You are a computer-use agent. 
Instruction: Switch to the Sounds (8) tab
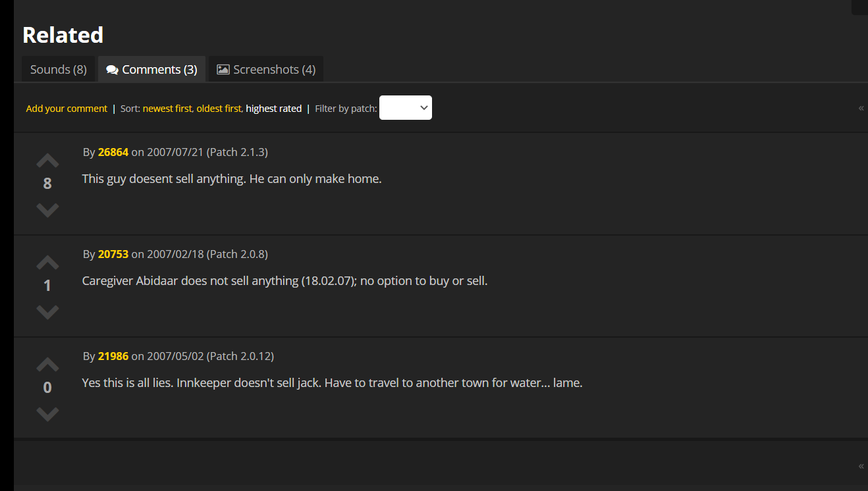click(x=59, y=70)
